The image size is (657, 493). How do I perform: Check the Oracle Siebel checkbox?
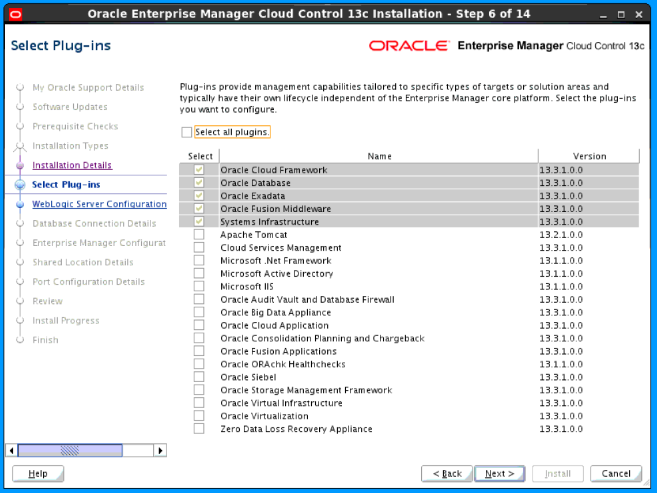point(199,377)
